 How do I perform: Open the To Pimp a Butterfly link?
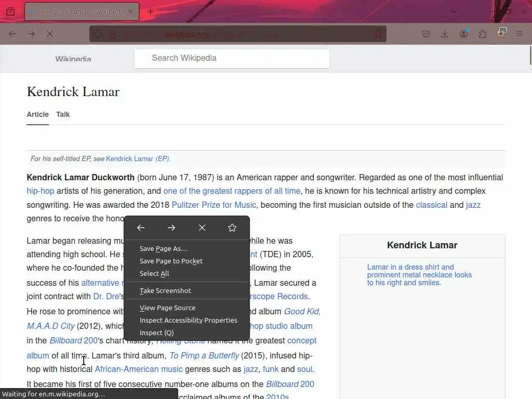pyautogui.click(x=204, y=355)
